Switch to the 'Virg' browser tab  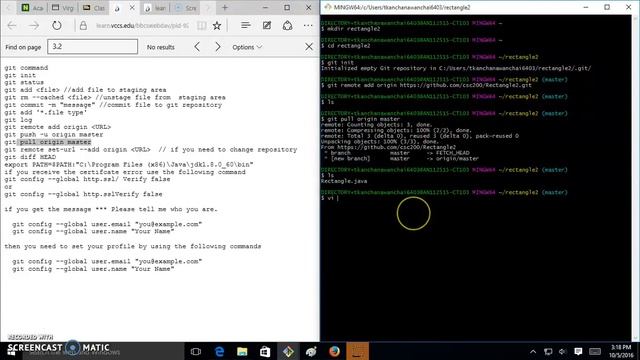click(62, 8)
